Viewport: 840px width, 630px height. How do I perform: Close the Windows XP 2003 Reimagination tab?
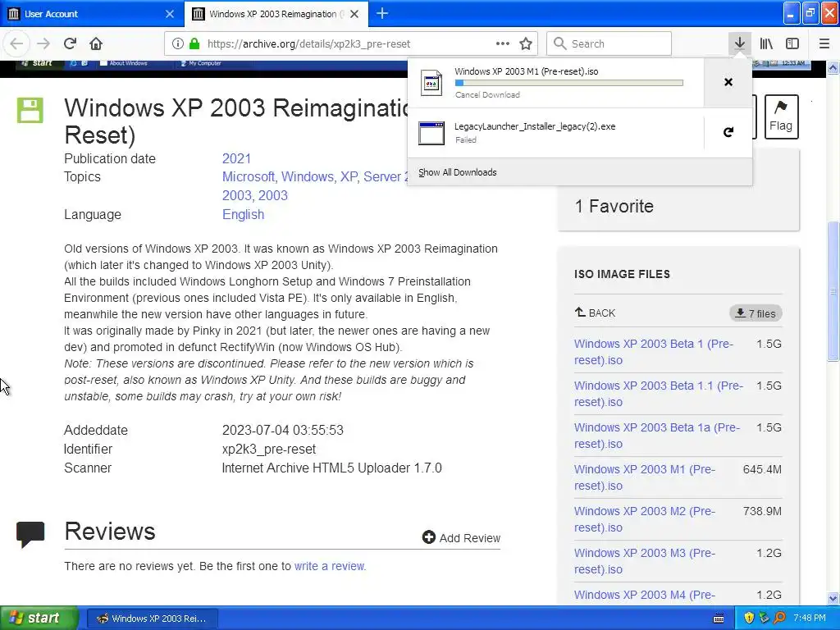[x=354, y=14]
